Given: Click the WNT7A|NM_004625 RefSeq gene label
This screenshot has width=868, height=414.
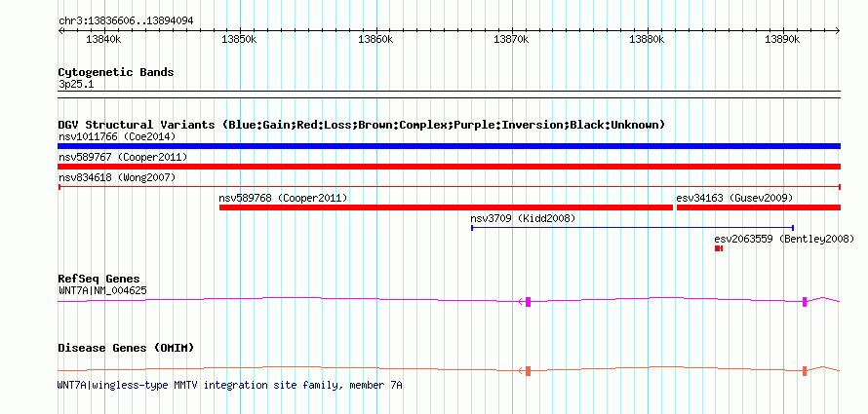Looking at the screenshot, I should click(102, 290).
